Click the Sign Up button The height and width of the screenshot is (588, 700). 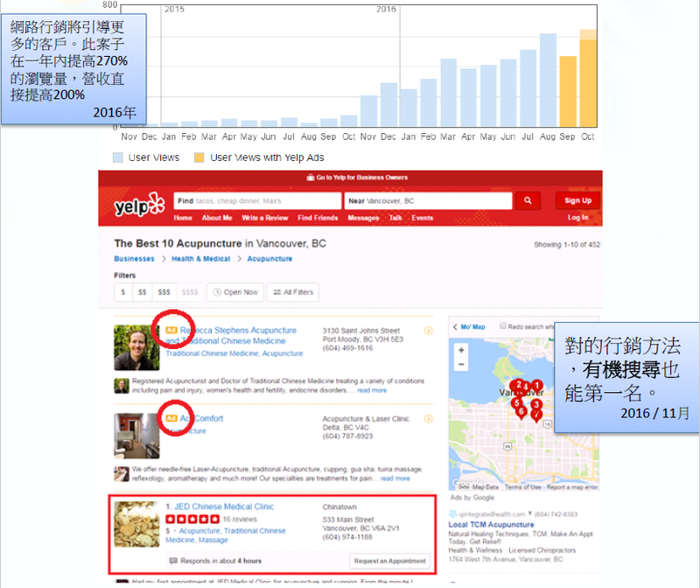click(x=577, y=200)
